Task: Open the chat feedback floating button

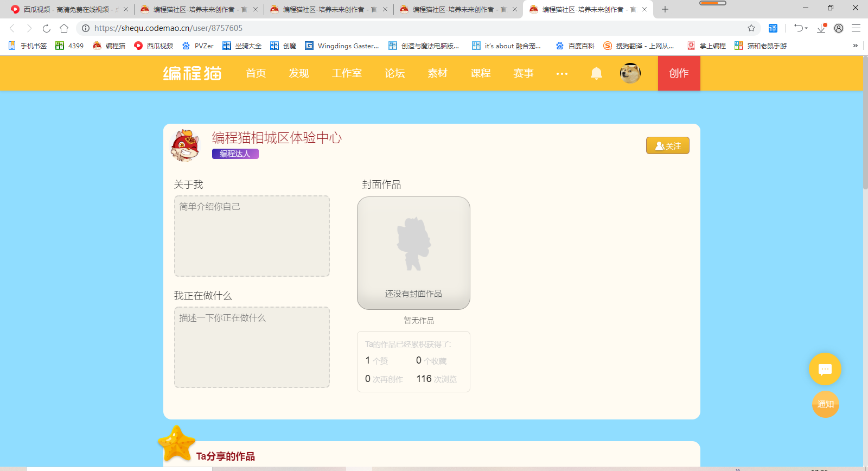Action: tap(825, 369)
